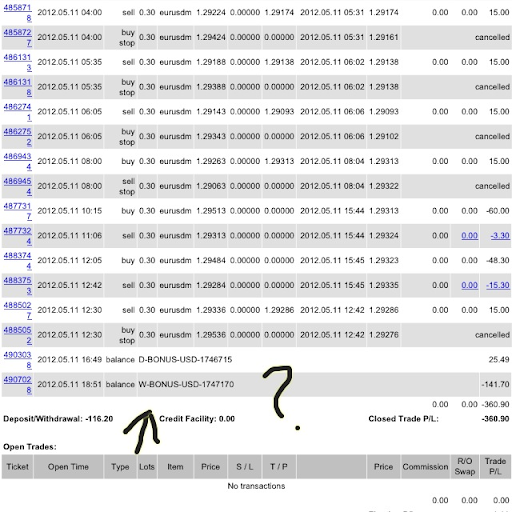Open ticket link 4869454
Image resolution: width=512 pixels, height=512 pixels.
pyautogui.click(x=18, y=186)
